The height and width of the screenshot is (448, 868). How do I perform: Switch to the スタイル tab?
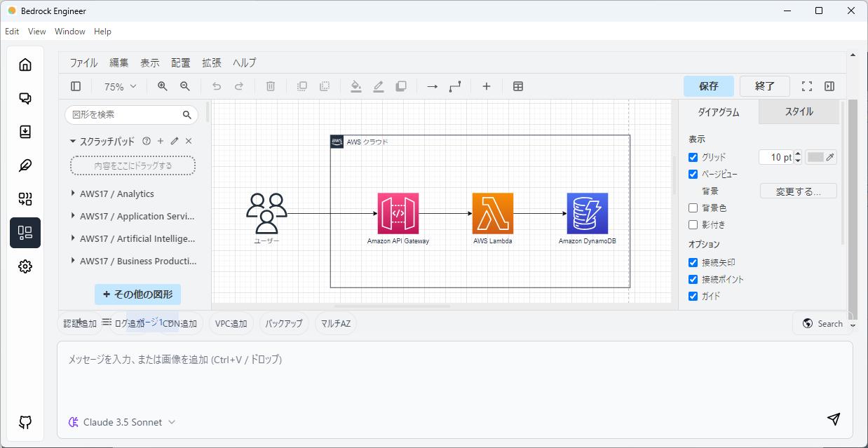[799, 111]
